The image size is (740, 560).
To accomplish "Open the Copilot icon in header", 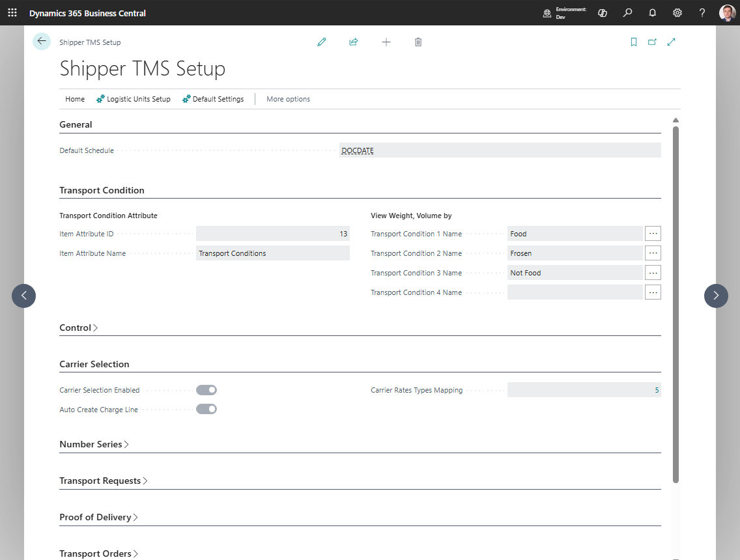I will [x=602, y=13].
